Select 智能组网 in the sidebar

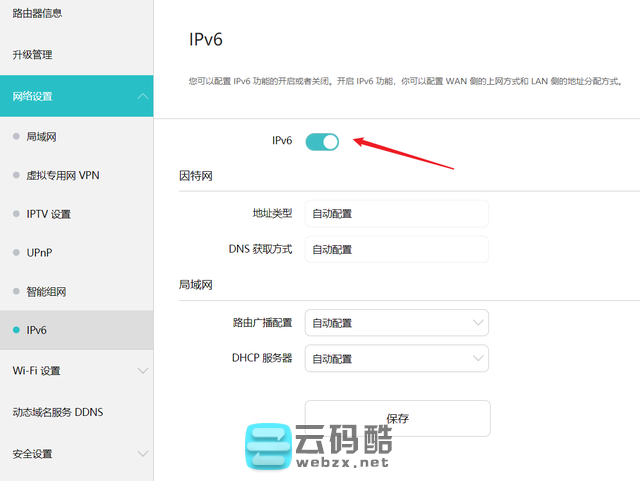click(48, 292)
